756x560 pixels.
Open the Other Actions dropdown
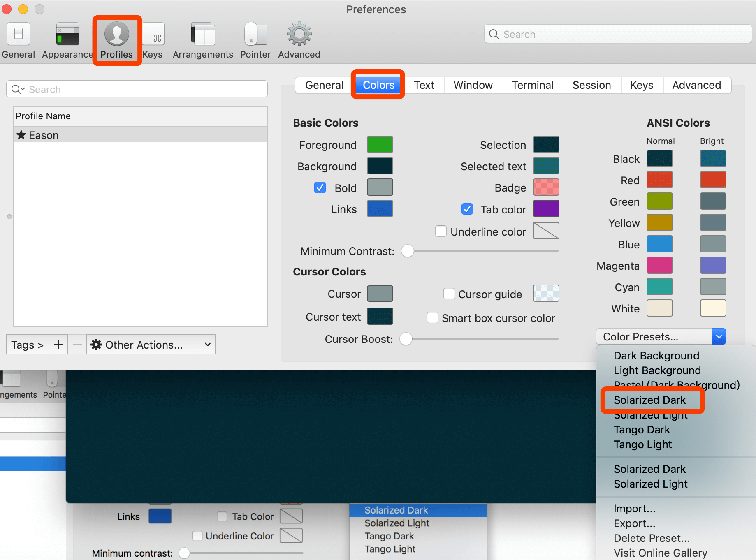151,345
